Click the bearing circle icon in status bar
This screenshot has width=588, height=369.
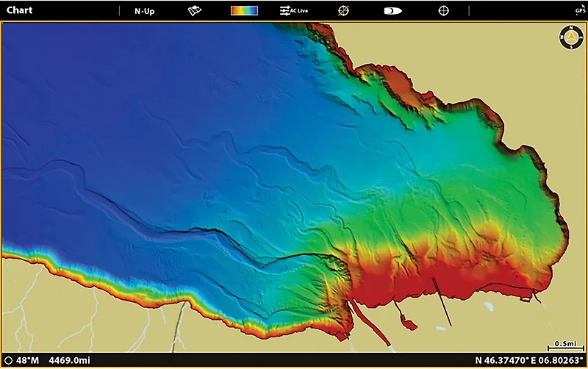coord(8,361)
